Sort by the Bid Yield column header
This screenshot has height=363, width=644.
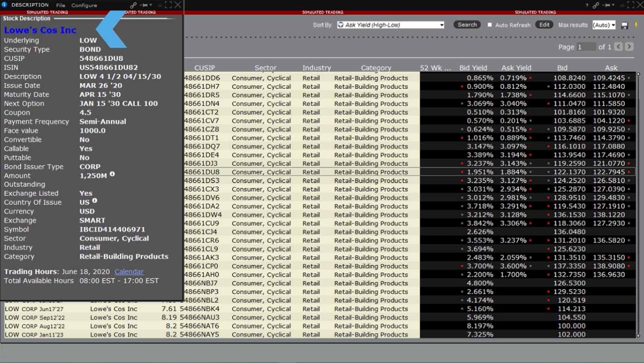point(473,68)
